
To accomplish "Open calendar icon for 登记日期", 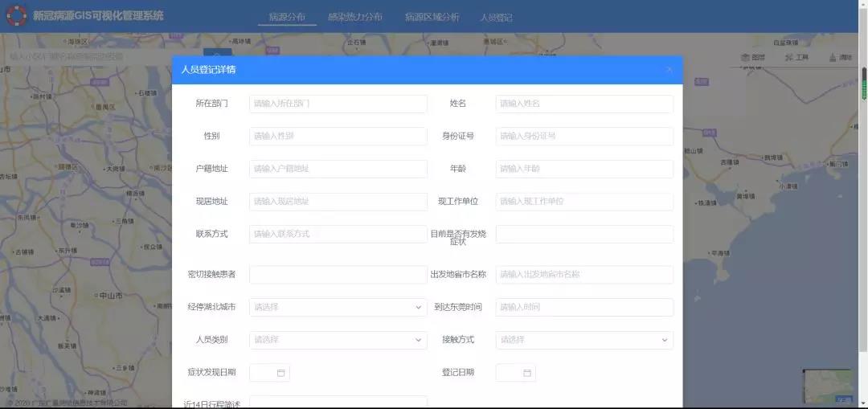I will (527, 373).
